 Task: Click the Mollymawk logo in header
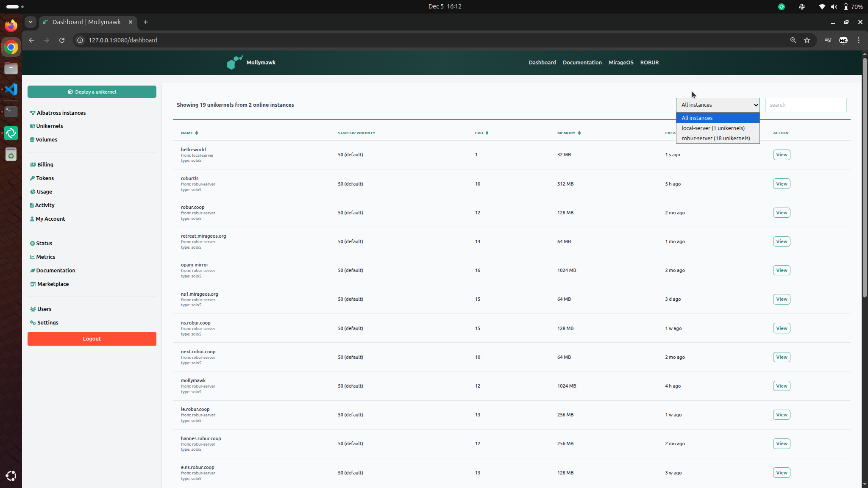pyautogui.click(x=234, y=62)
